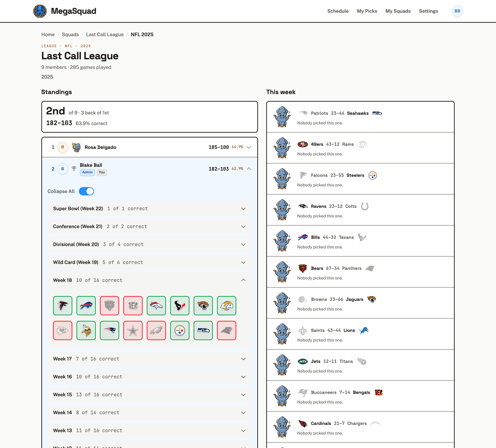Screen dimensions: 496x448
Task: Click the Patriots pick tile in Week 18
Action: click(x=110, y=330)
